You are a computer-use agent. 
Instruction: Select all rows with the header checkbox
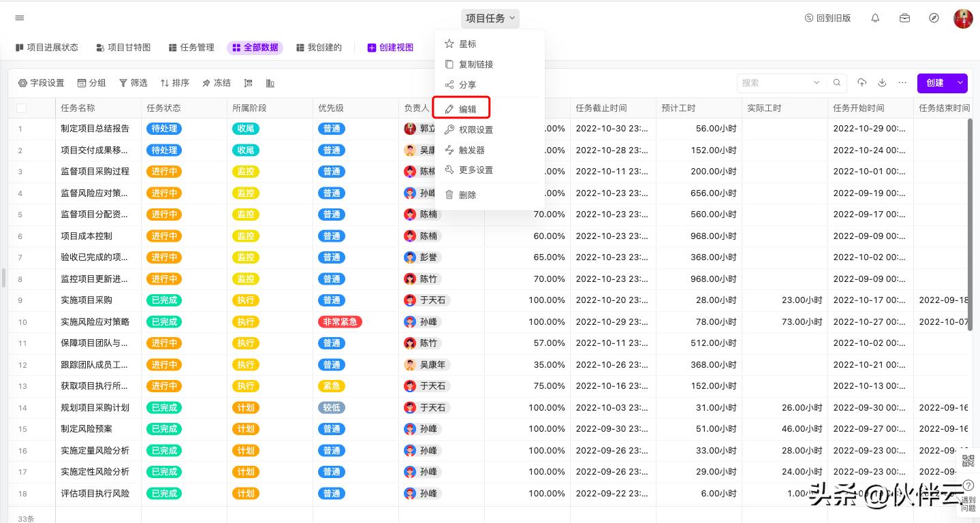tap(20, 108)
